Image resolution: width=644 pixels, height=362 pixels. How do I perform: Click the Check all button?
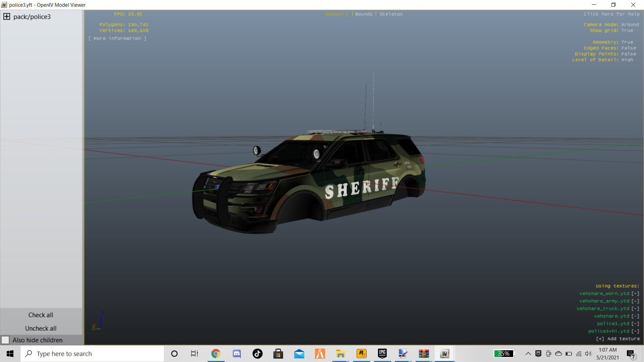point(41,315)
